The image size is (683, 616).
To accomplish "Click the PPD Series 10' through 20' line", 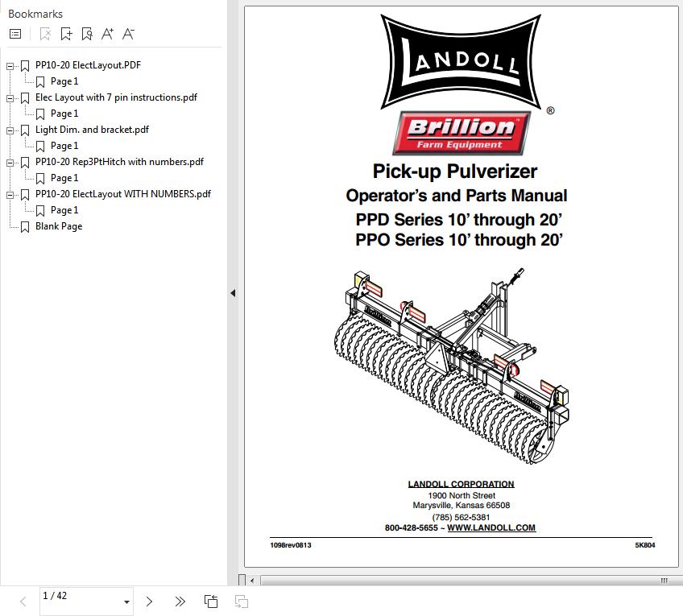I will (458, 220).
